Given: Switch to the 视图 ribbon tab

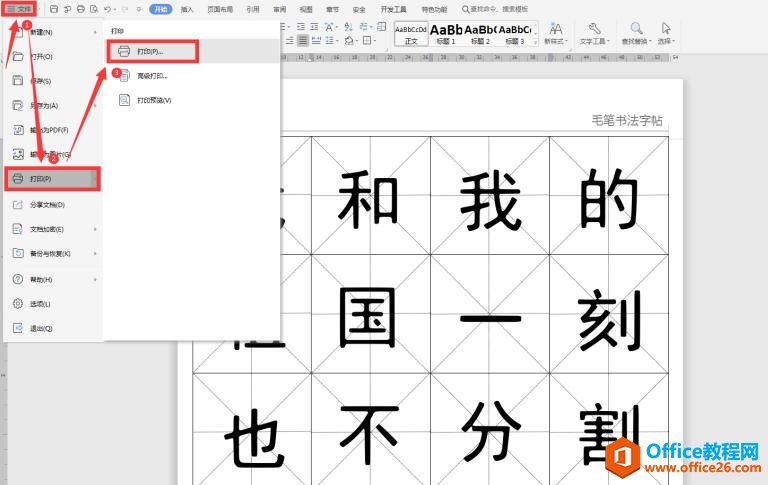Looking at the screenshot, I should pos(306,9).
